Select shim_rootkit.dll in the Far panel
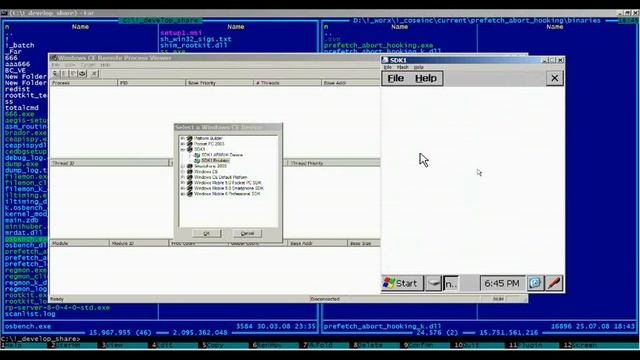This screenshot has height=360, width=640. [193, 45]
